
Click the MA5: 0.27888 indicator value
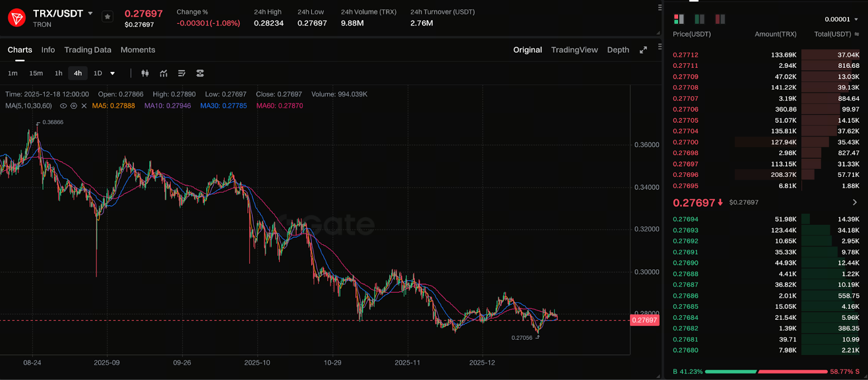click(113, 106)
